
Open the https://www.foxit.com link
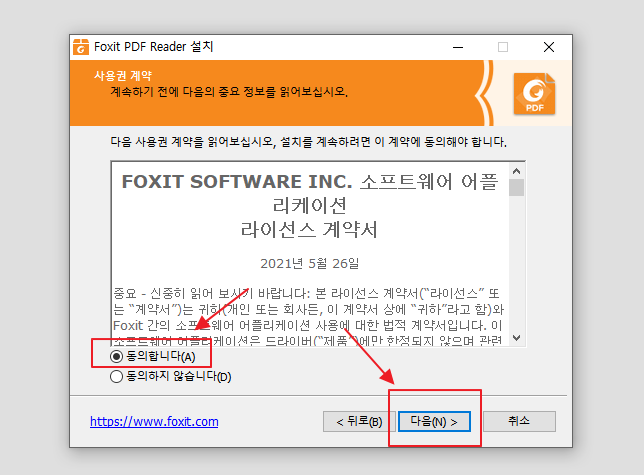154,422
